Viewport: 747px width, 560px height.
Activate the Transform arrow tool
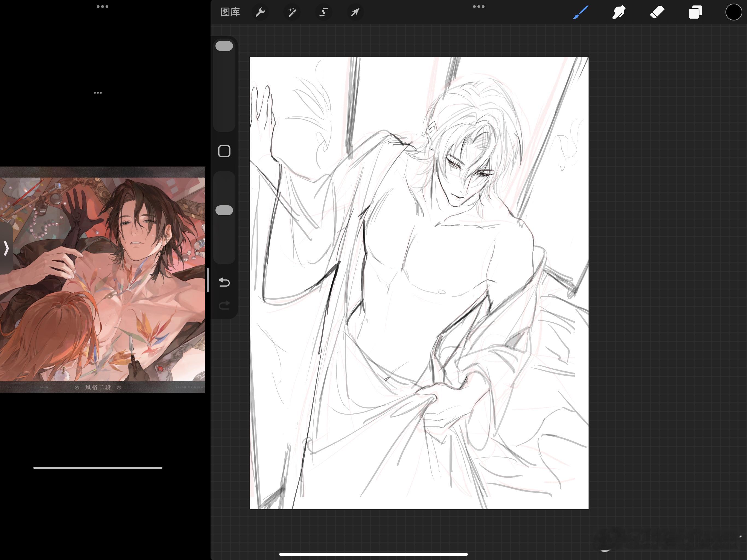coord(355,13)
